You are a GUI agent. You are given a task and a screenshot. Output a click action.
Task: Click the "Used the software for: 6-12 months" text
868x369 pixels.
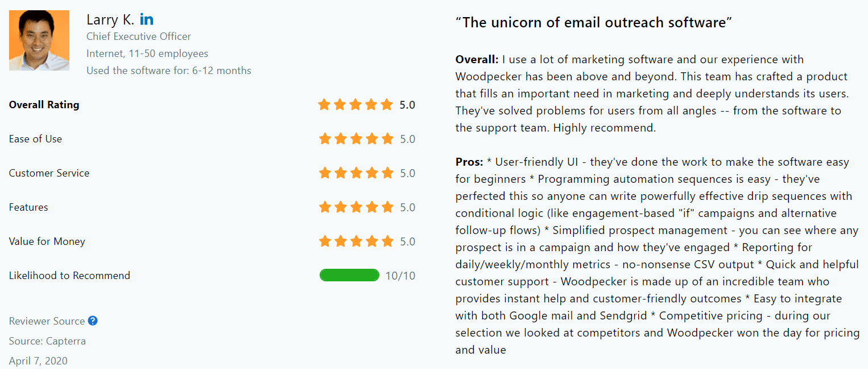point(169,71)
